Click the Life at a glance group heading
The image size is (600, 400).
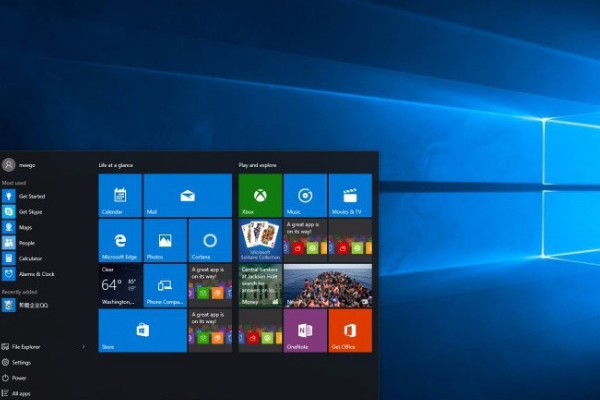pyautogui.click(x=116, y=165)
